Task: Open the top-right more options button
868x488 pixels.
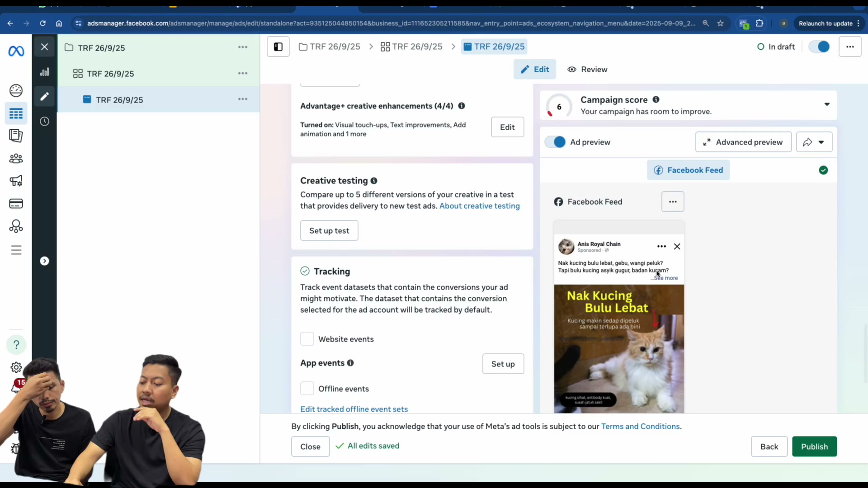Action: click(850, 47)
